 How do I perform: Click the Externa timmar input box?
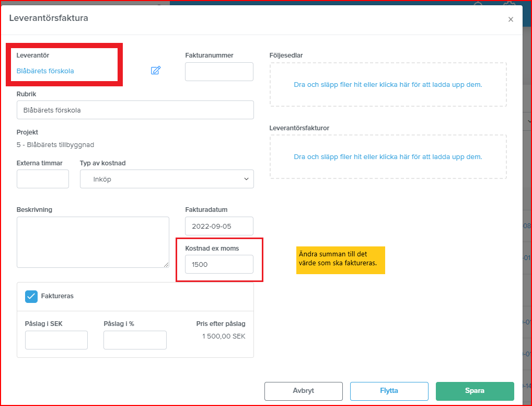tap(43, 179)
